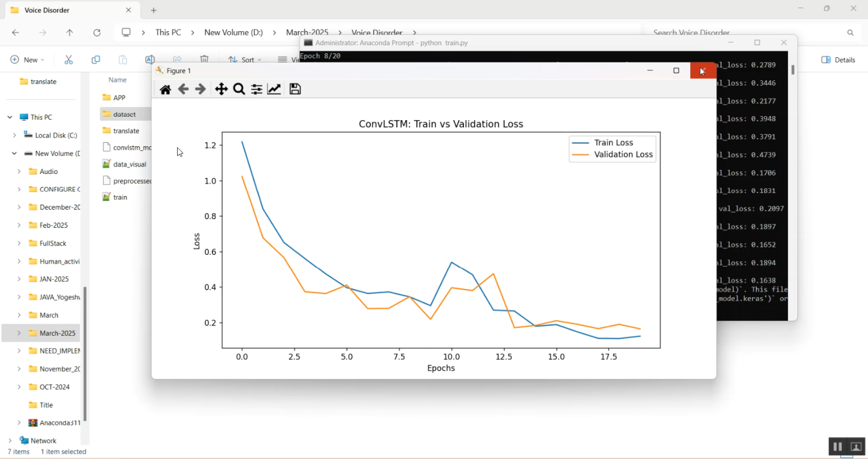Expand Local Disk (C:) in tree

click(14, 135)
